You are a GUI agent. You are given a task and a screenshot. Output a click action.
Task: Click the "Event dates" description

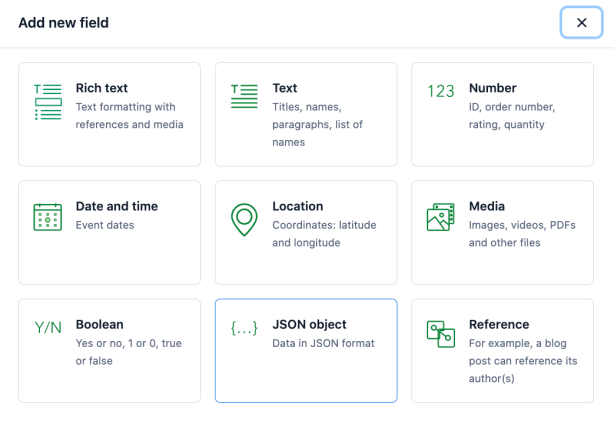point(105,225)
